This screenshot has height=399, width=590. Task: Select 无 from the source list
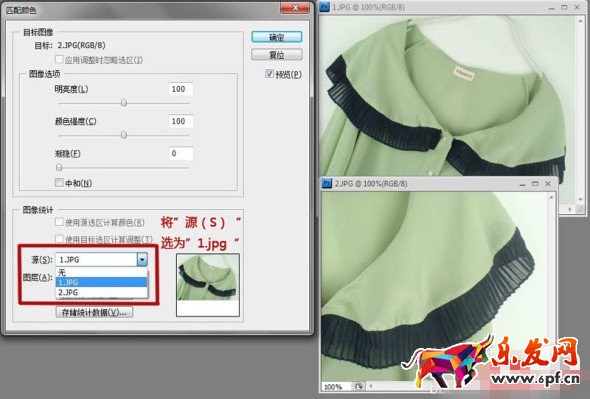click(x=102, y=272)
